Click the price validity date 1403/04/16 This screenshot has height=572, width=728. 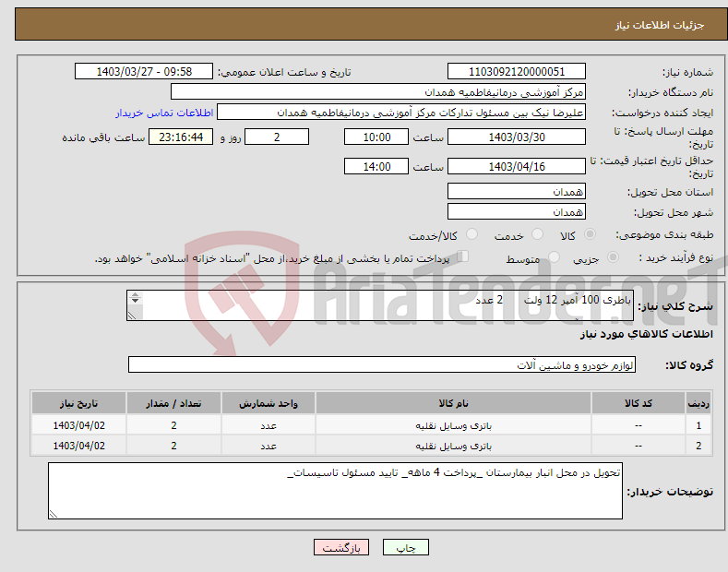coord(517,166)
